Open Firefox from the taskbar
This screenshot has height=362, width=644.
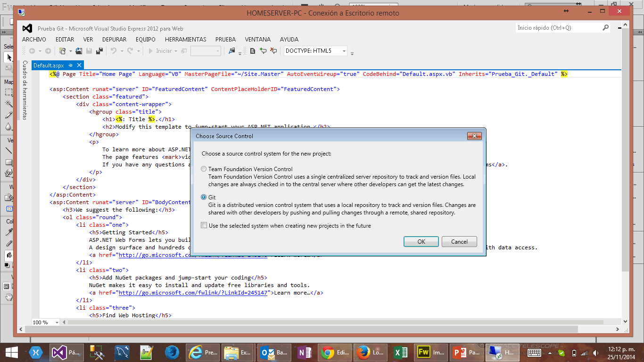click(372, 352)
